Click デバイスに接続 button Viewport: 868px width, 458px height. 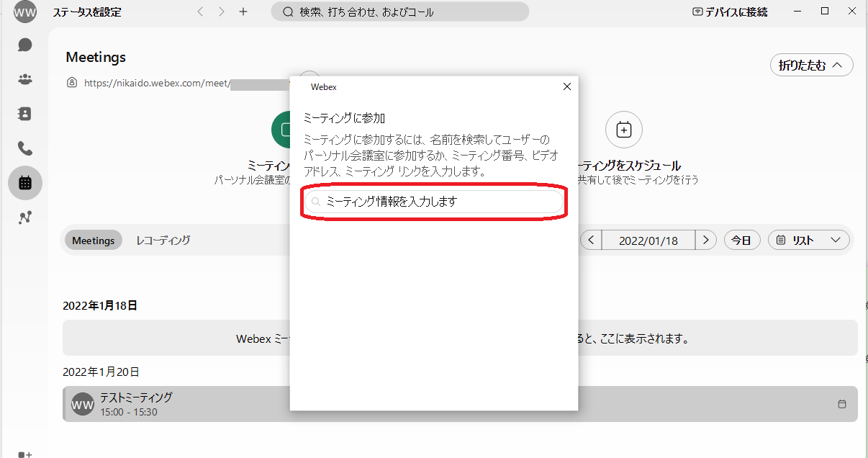pos(730,12)
